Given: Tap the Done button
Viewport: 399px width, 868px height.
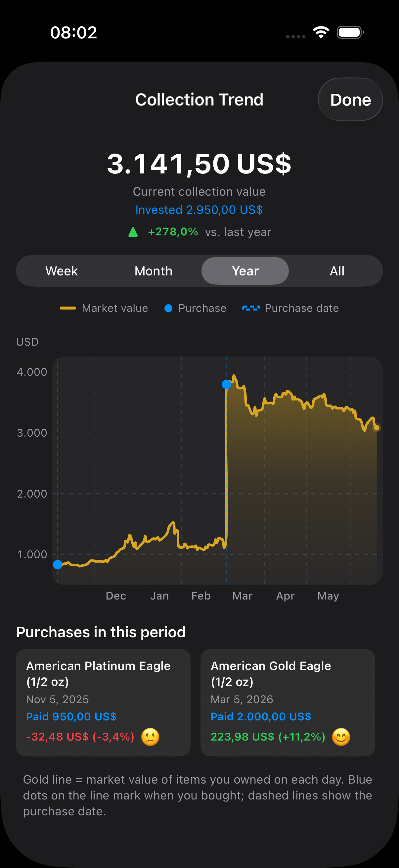Looking at the screenshot, I should click(x=350, y=99).
